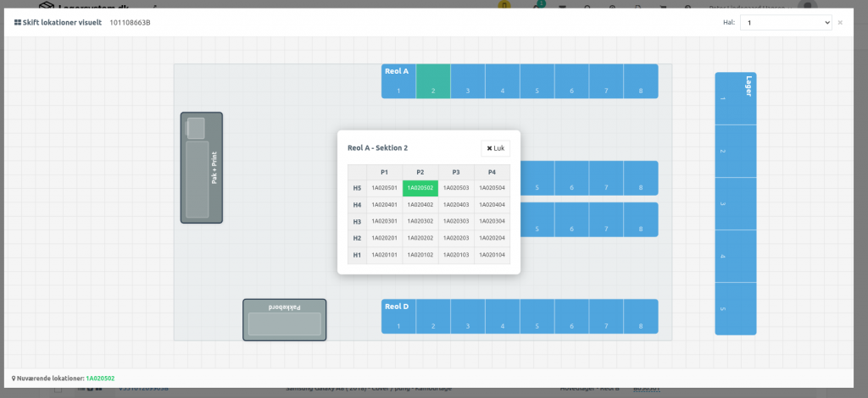Click the Pak + Print station
Image resolution: width=868 pixels, height=398 pixels.
coord(201,168)
